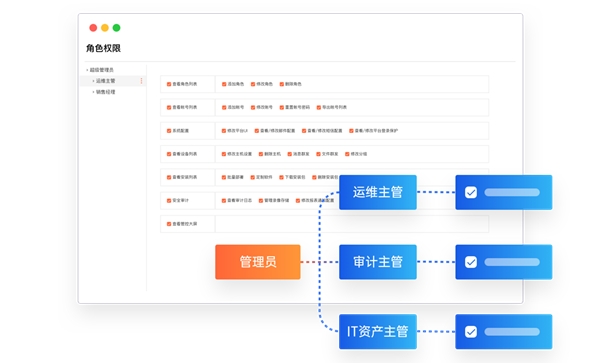600x363 pixels.
Task: Uncheck the 修改分组 permission
Action: click(347, 154)
